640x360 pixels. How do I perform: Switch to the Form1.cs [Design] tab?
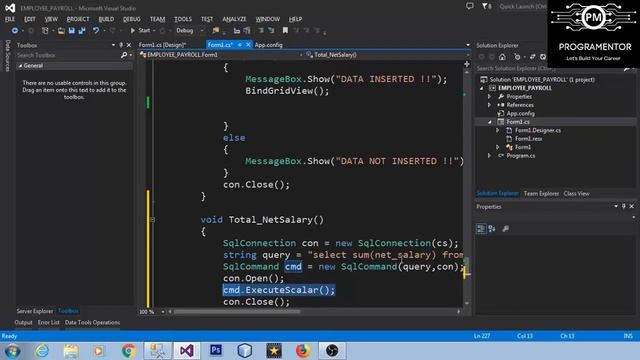click(x=162, y=45)
